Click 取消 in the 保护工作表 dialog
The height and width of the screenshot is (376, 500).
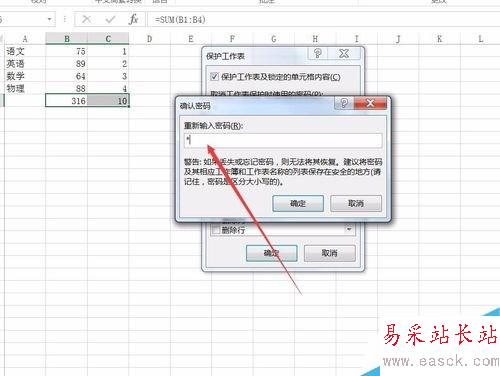[329, 253]
